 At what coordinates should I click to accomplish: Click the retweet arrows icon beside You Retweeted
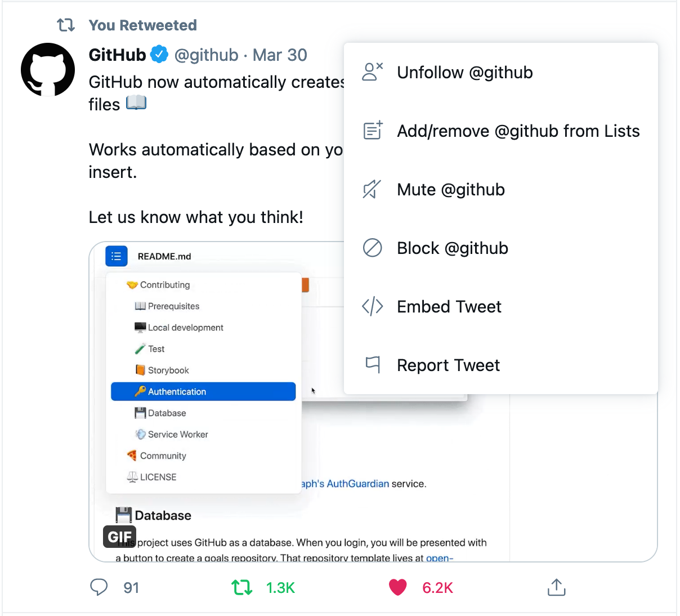point(66,25)
